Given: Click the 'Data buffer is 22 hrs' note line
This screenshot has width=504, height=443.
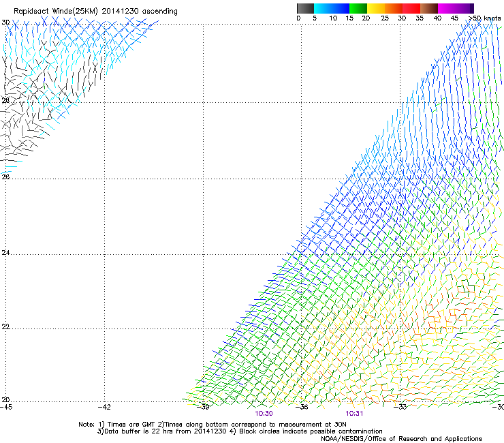Looking at the screenshot, I should click(x=240, y=431).
